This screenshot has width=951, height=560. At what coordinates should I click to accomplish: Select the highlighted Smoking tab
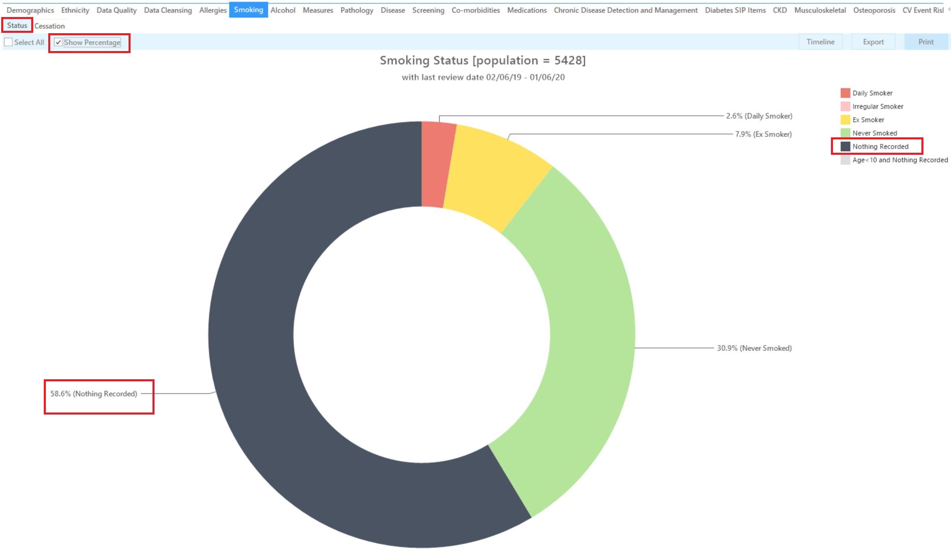[x=248, y=10]
